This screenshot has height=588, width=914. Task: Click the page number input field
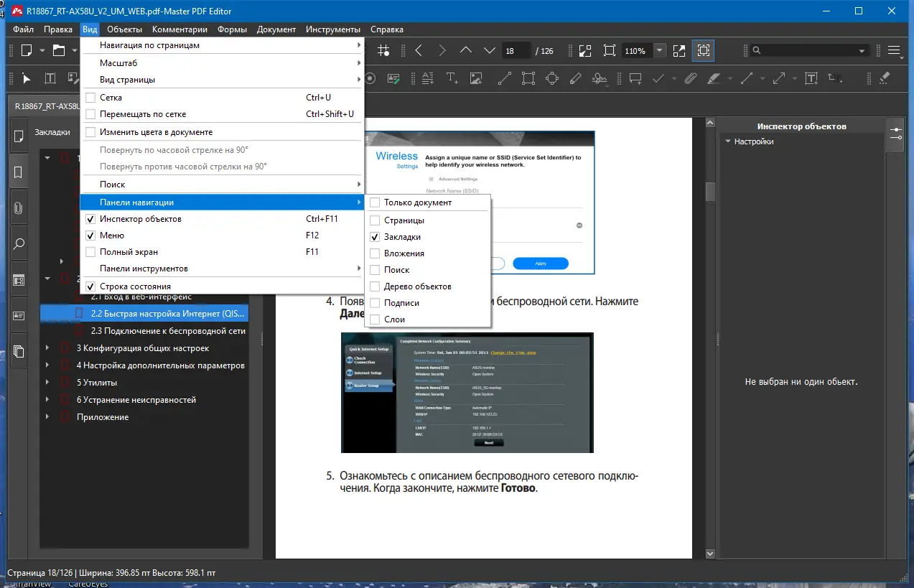pos(516,51)
